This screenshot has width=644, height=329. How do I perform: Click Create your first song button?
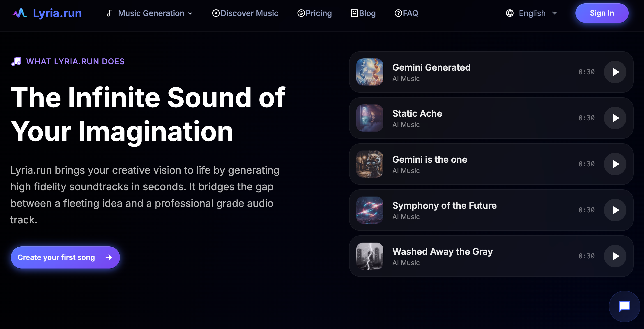point(65,257)
